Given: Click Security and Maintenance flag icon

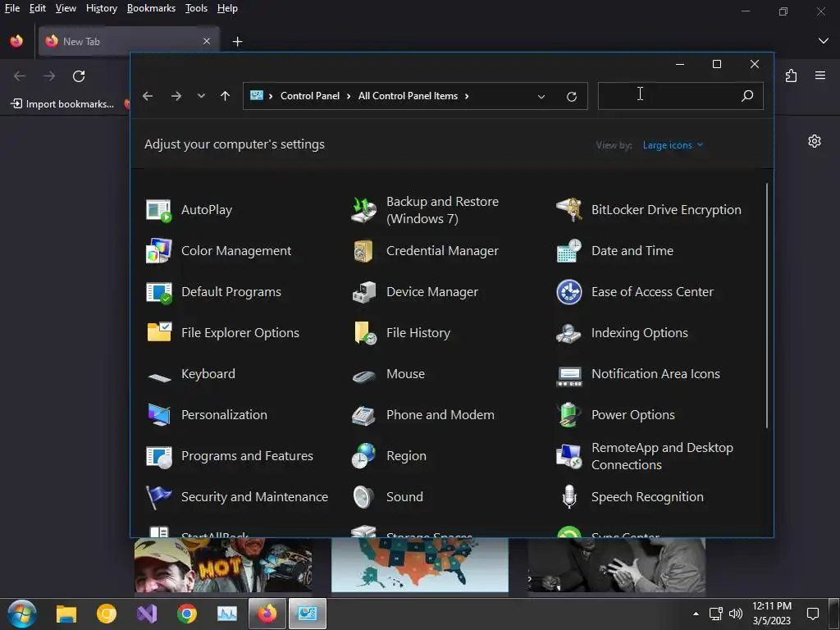Looking at the screenshot, I should click(x=158, y=497).
